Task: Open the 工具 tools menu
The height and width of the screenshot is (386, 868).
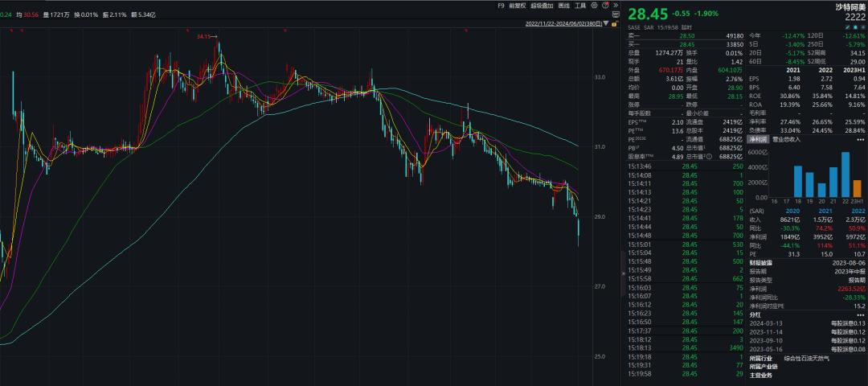Action: pos(580,6)
